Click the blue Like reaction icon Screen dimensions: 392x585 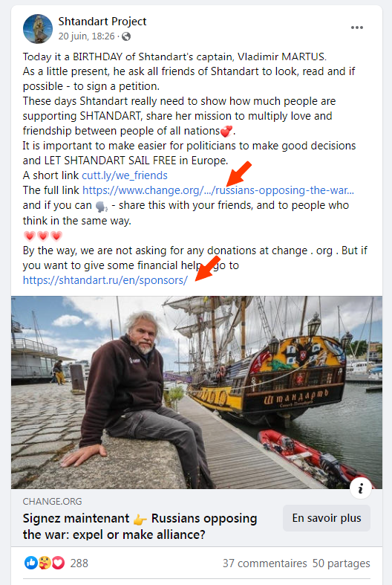pos(31,563)
